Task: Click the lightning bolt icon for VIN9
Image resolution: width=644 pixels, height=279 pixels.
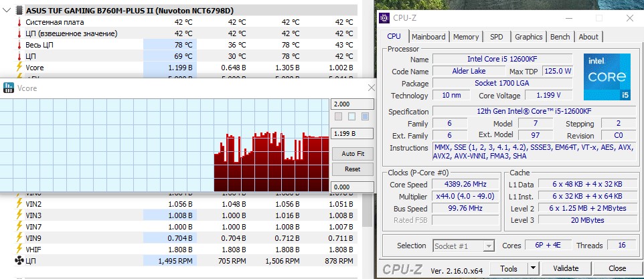Action: pyautogui.click(x=19, y=238)
